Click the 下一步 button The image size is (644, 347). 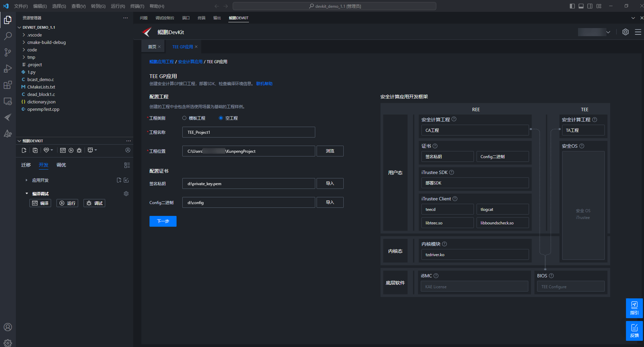[163, 221]
